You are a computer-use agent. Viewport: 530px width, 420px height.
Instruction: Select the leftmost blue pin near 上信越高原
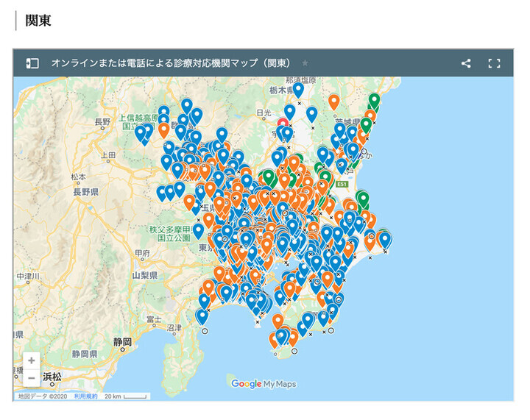pyautogui.click(x=139, y=132)
